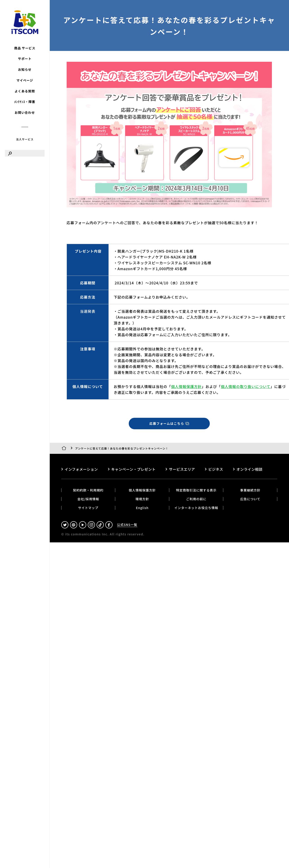Click 応募フォームはこちら button

tap(169, 424)
